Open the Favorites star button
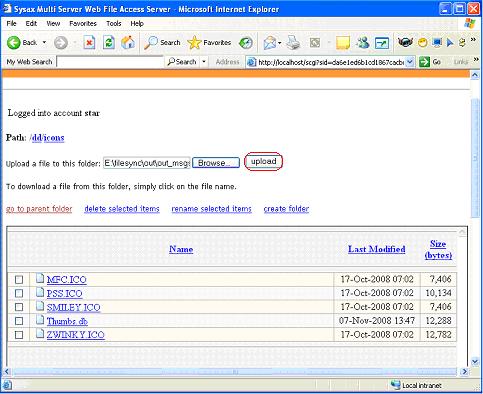483x394 pixels. [209, 43]
